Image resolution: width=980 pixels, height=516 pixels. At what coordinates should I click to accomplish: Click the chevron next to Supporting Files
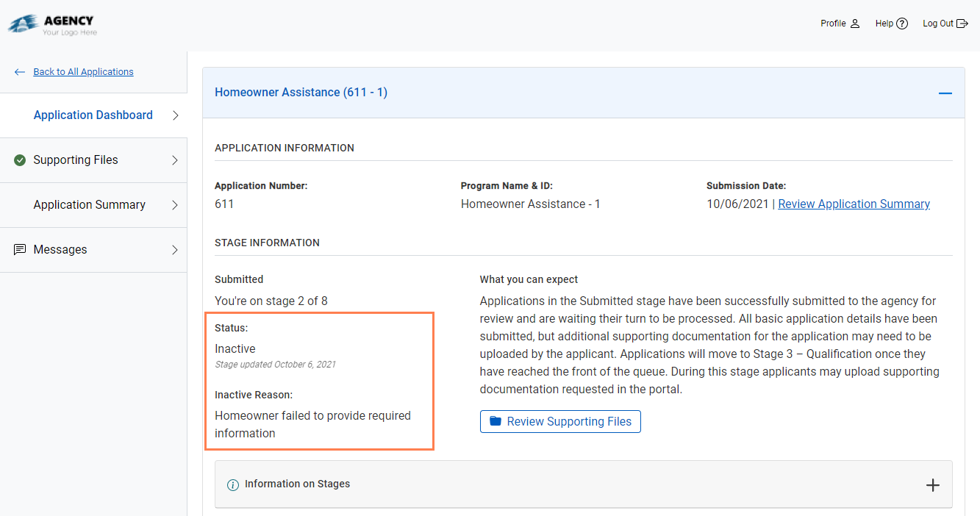pyautogui.click(x=175, y=160)
